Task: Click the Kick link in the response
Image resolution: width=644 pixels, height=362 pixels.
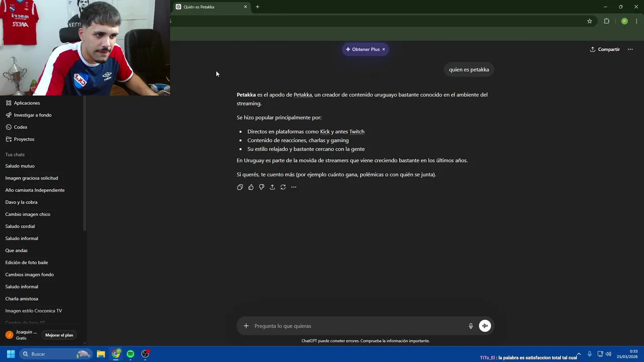Action: coord(325,132)
